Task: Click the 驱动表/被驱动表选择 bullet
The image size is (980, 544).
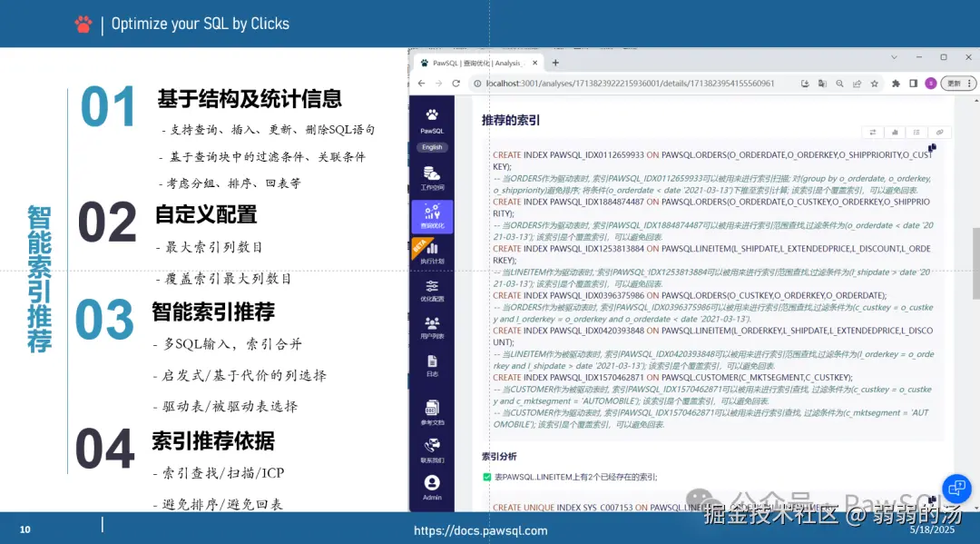Action: pos(230,407)
